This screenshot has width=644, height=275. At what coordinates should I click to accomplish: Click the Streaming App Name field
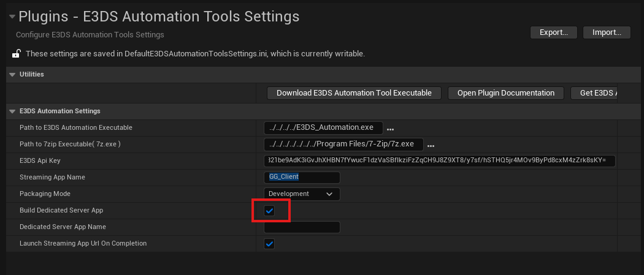point(302,178)
